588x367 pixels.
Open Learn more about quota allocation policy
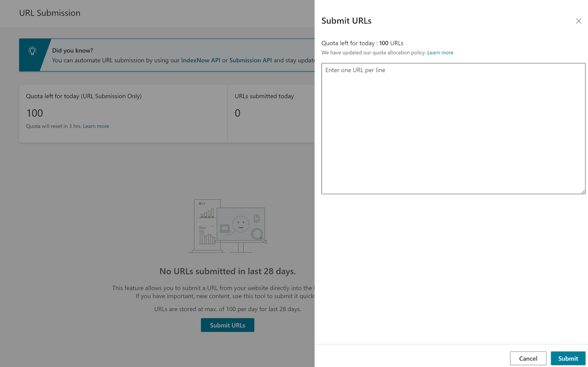[440, 53]
